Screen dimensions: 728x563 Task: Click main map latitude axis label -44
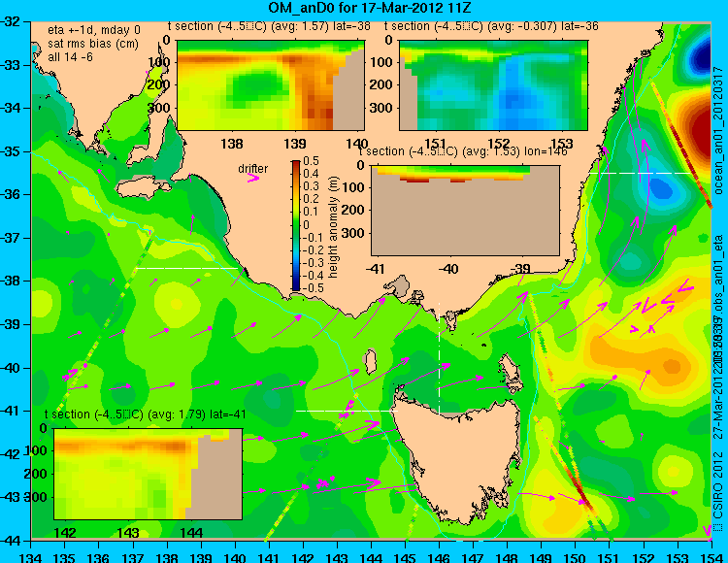tap(11, 541)
